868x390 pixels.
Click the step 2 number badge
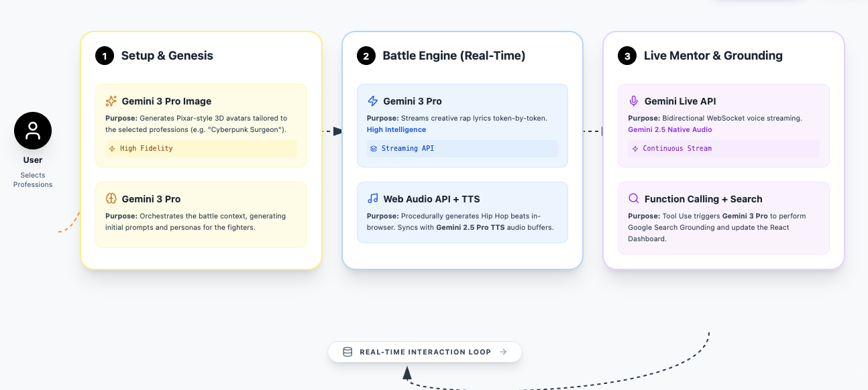pyautogui.click(x=366, y=56)
